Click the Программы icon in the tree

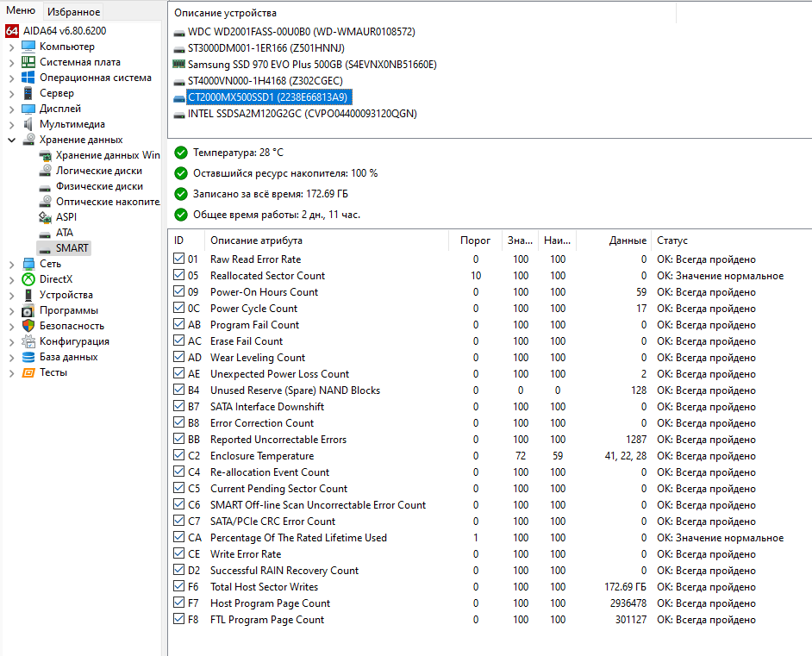pyautogui.click(x=28, y=310)
